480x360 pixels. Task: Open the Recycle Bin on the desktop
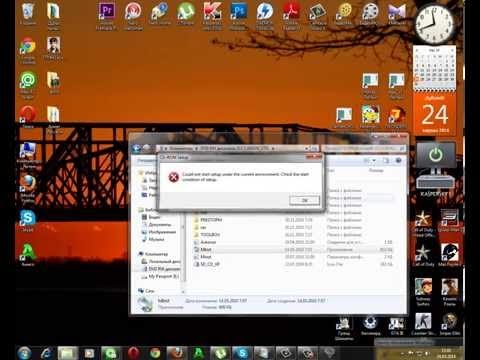coord(28,13)
